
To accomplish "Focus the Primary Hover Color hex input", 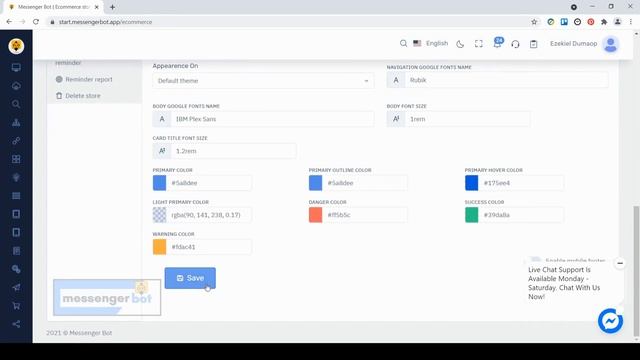I will point(521,183).
